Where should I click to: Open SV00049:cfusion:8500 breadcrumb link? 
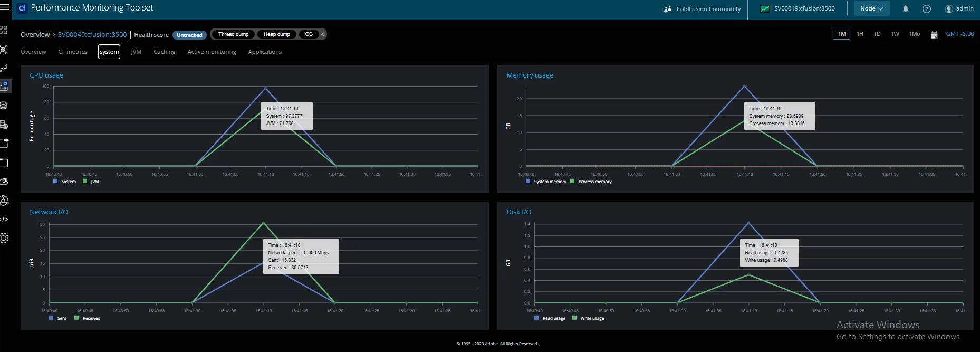point(92,34)
